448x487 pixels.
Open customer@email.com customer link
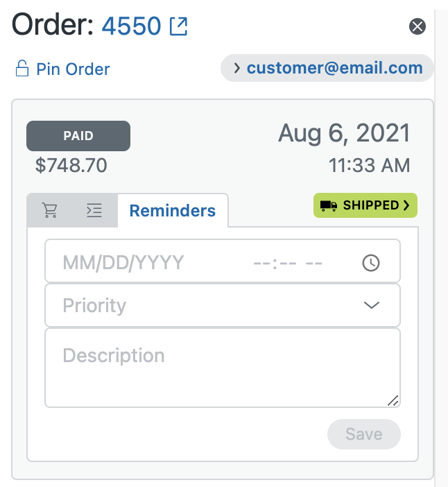pos(334,68)
